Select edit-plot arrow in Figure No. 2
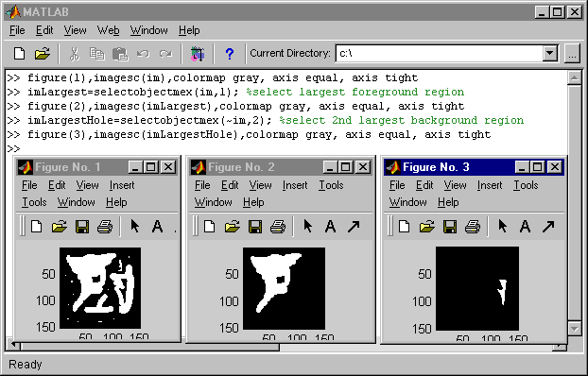This screenshot has height=376, width=588. (308, 226)
